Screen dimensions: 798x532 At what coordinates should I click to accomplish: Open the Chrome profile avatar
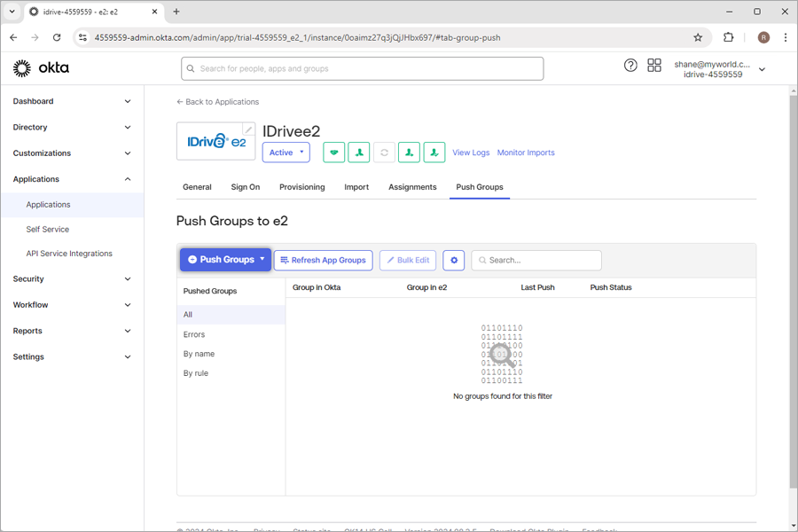coord(763,37)
